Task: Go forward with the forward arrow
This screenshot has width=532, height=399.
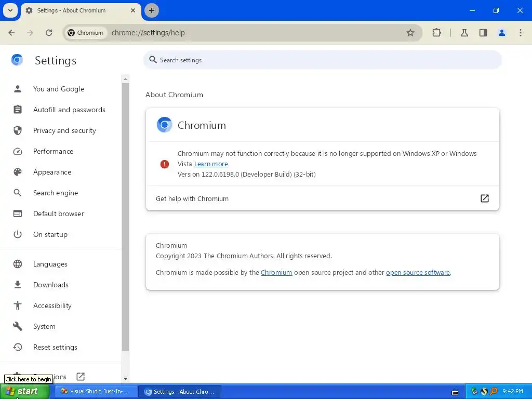Action: (x=30, y=33)
